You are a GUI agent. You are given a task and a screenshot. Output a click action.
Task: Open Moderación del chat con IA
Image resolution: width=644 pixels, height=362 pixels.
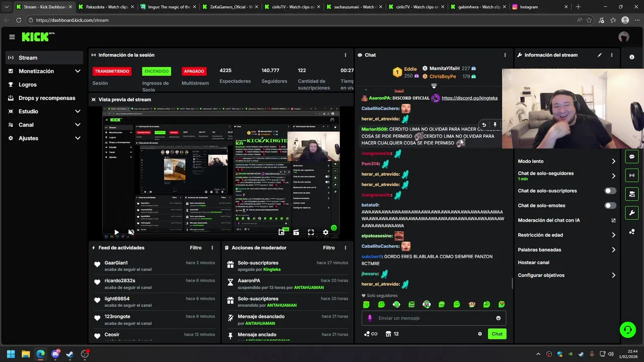(567, 221)
